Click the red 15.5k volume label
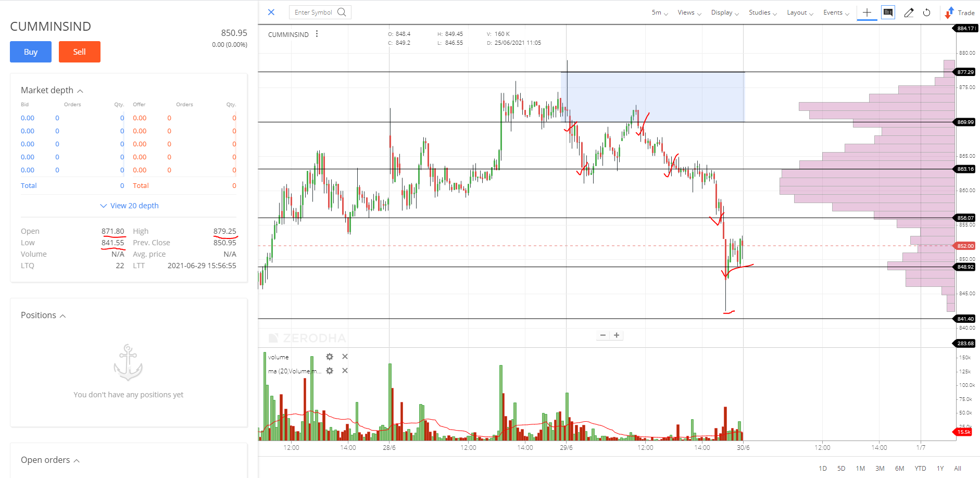This screenshot has height=478, width=980. (963, 432)
